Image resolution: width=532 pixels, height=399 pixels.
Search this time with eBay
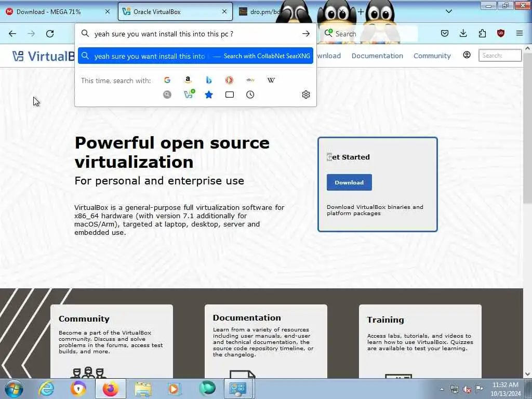coord(250,80)
